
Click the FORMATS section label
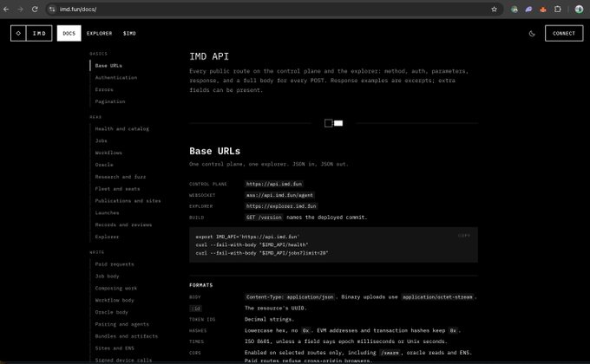[x=201, y=285]
